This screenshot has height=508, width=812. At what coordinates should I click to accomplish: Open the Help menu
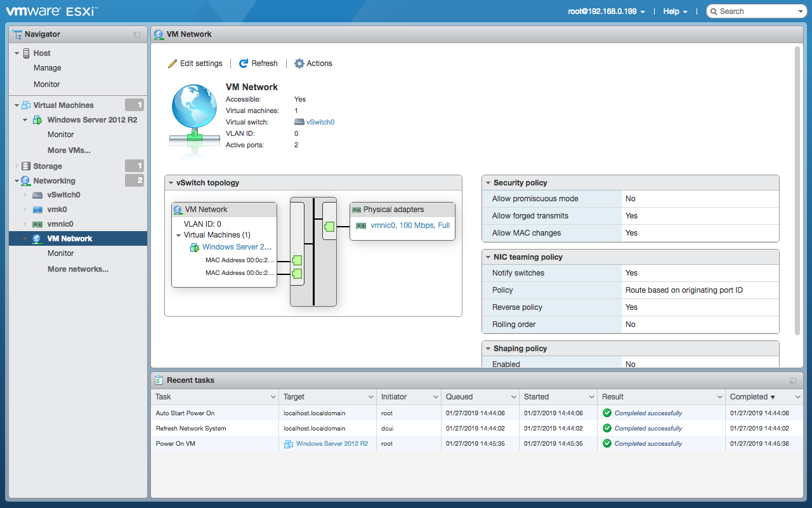pyautogui.click(x=674, y=11)
